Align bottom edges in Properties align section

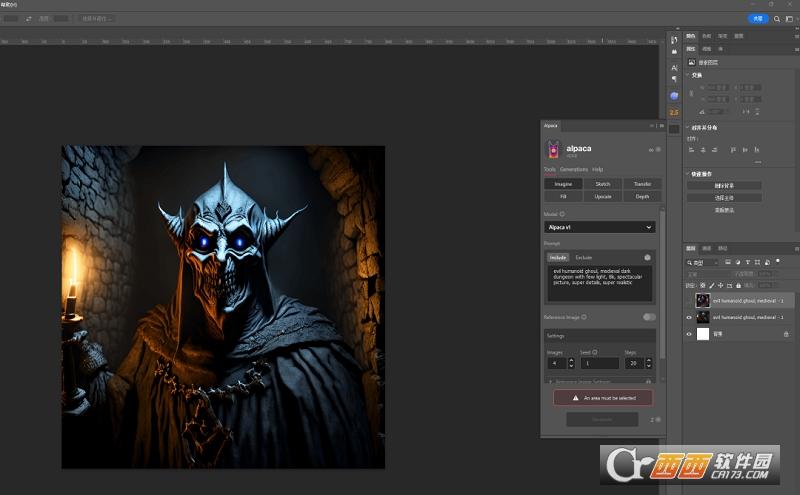(757, 150)
